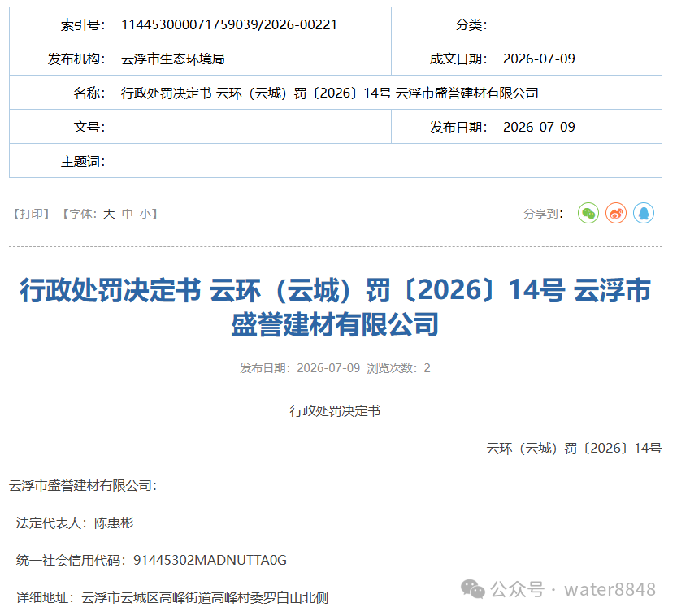
Task: Click centered 行政处罚决定书 subheading
Action: point(335,411)
